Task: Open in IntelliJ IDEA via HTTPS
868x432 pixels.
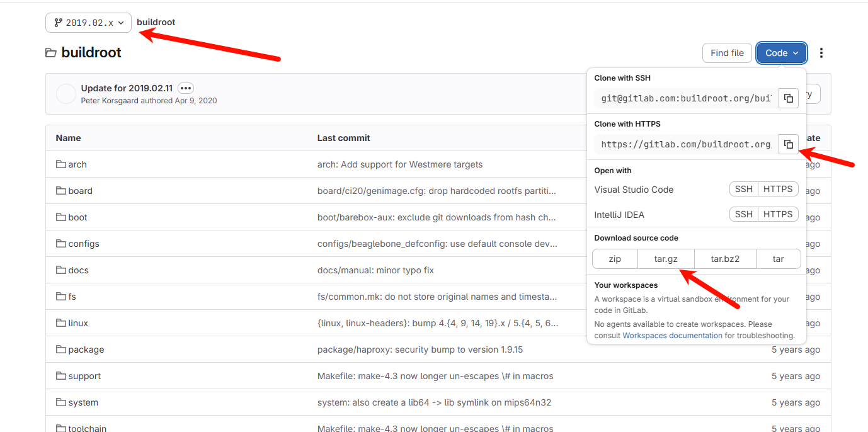Action: (778, 215)
